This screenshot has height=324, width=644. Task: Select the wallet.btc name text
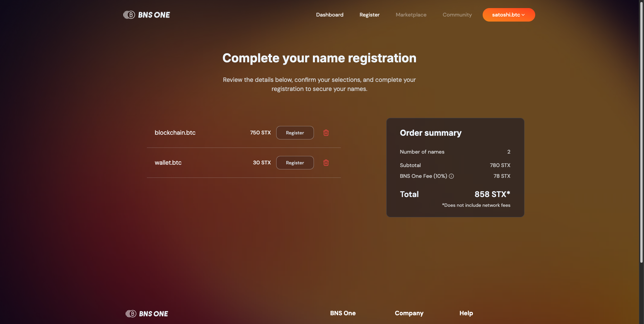(168, 163)
